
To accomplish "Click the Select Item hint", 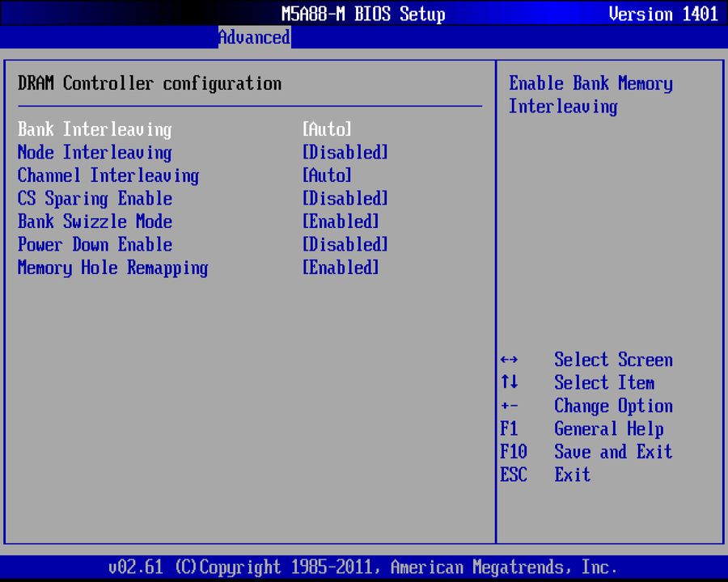I will [x=604, y=383].
